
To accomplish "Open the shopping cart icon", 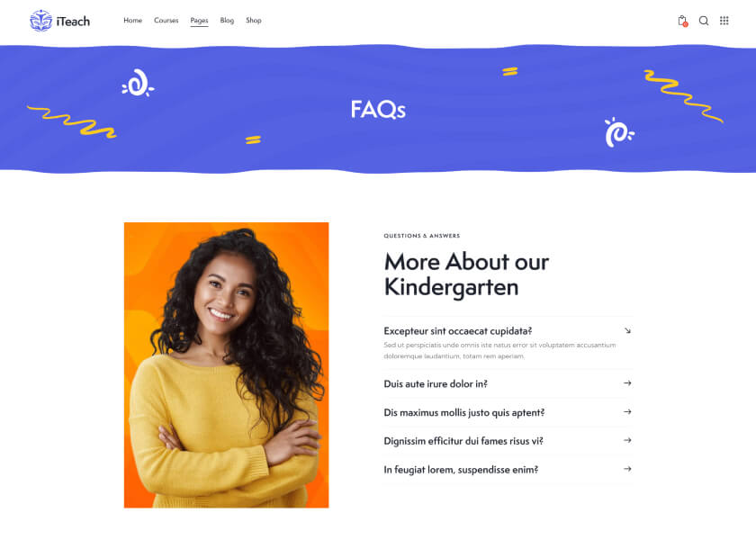I will [682, 21].
